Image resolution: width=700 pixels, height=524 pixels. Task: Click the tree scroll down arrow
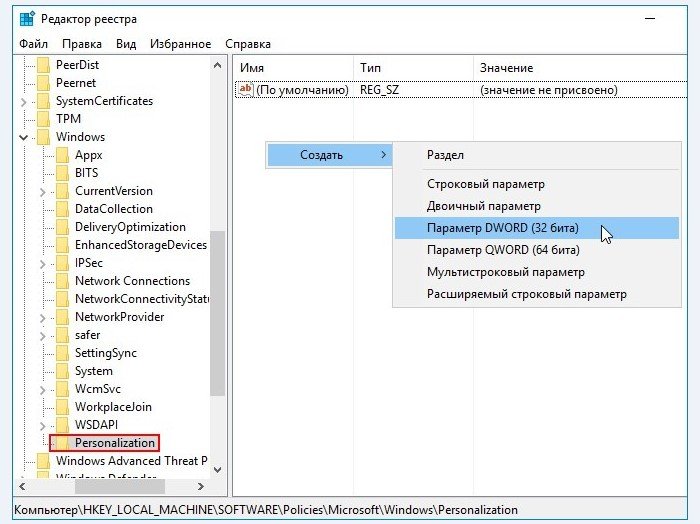click(217, 470)
